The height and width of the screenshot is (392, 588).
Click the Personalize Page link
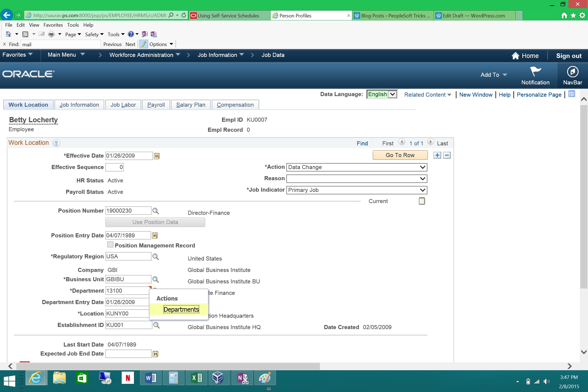[539, 95]
